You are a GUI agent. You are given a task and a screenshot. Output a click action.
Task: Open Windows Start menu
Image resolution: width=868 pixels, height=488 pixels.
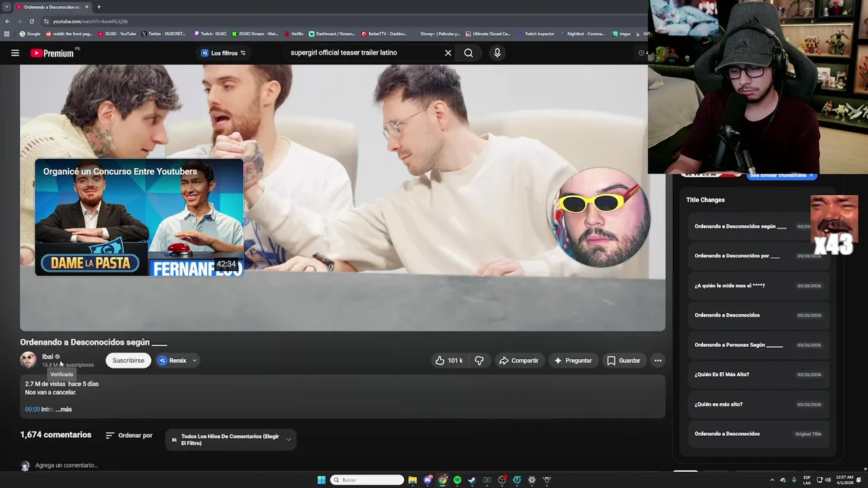321,480
